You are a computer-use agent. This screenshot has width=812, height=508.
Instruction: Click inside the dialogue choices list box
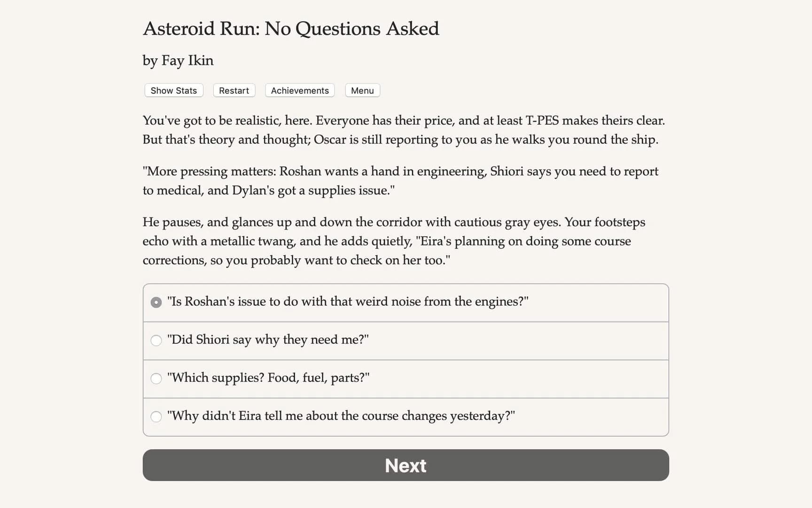click(406, 359)
